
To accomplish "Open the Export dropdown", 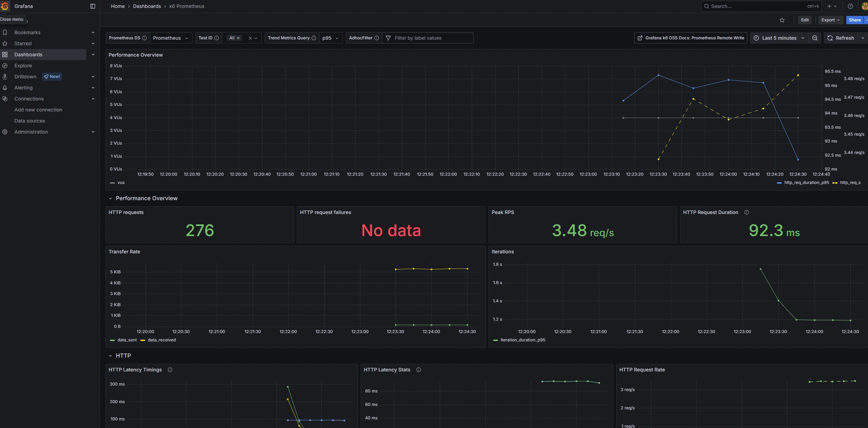I will click(x=831, y=20).
